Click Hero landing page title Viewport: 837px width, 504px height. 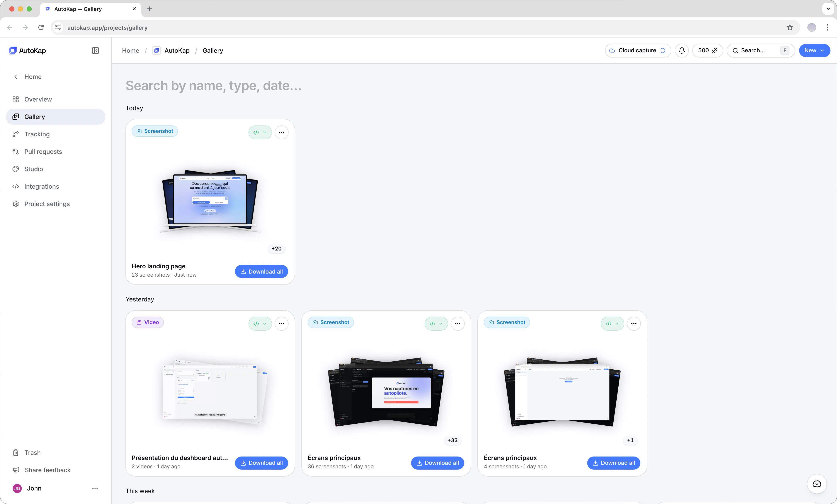[158, 266]
